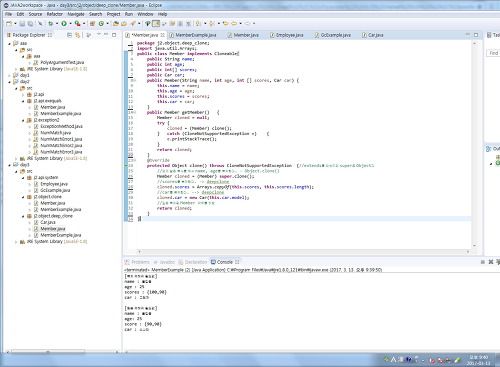The height and width of the screenshot is (367, 500).
Task: Collapse the day2 project node
Action: 9,82
